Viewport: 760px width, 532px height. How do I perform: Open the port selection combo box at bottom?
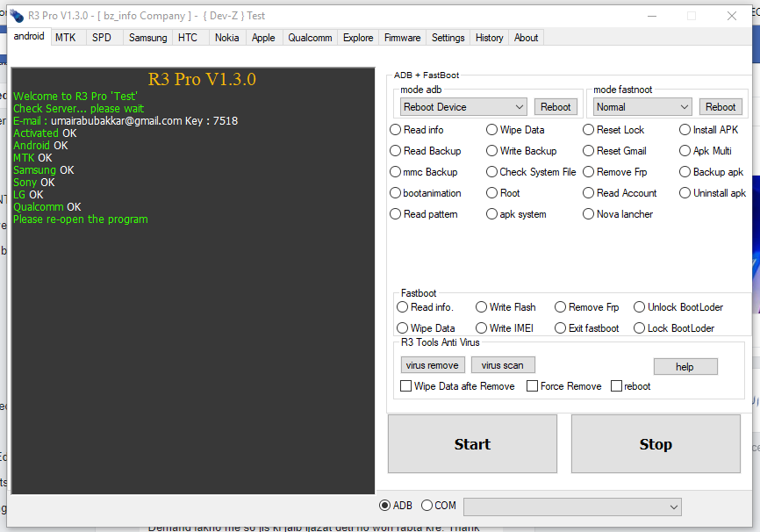pyautogui.click(x=572, y=507)
